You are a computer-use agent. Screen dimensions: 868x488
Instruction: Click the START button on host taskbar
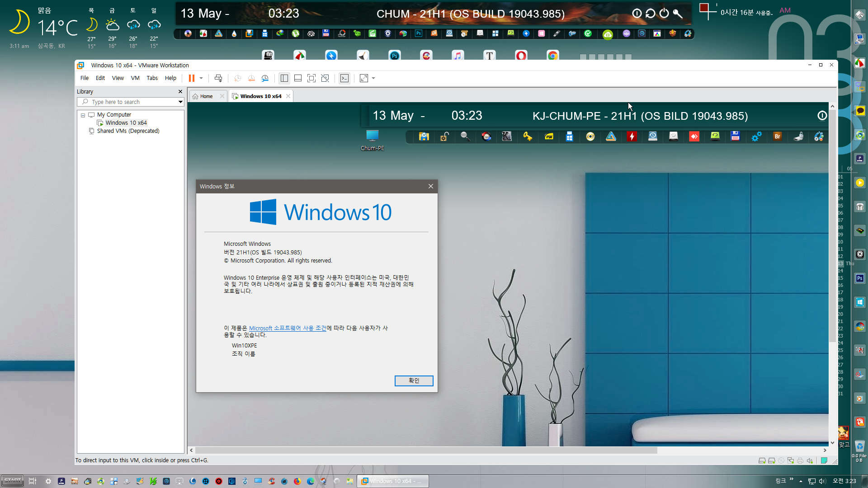pyautogui.click(x=12, y=481)
